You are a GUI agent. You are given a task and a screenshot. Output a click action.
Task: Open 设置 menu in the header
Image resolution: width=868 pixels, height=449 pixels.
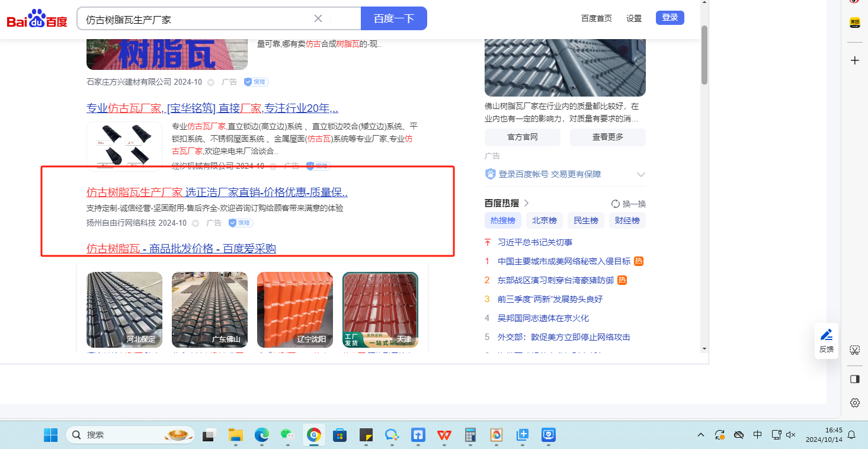[x=634, y=18]
